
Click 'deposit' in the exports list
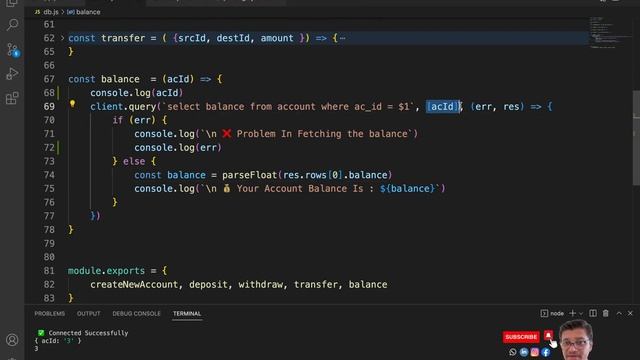208,284
